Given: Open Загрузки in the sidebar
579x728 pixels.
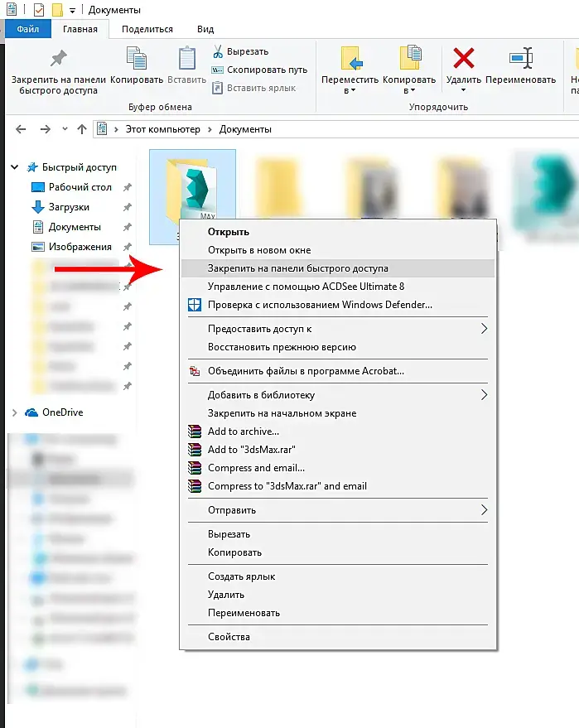Looking at the screenshot, I should (60, 207).
